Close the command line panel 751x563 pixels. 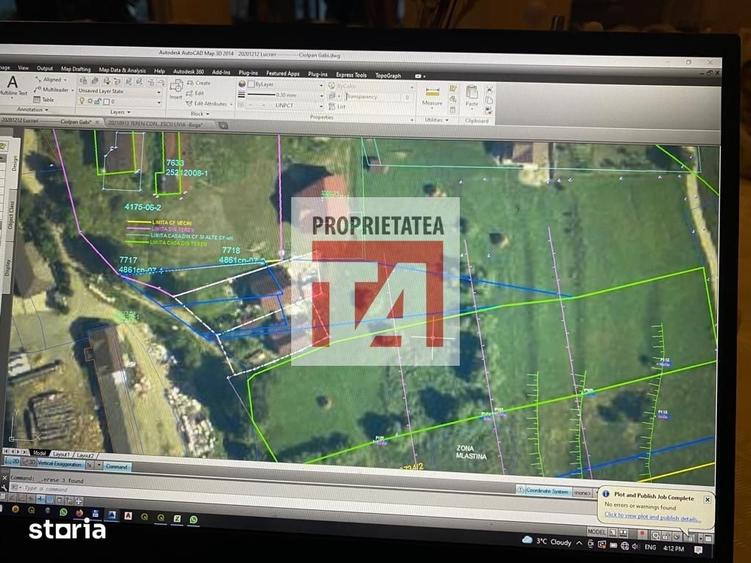click(x=5, y=478)
